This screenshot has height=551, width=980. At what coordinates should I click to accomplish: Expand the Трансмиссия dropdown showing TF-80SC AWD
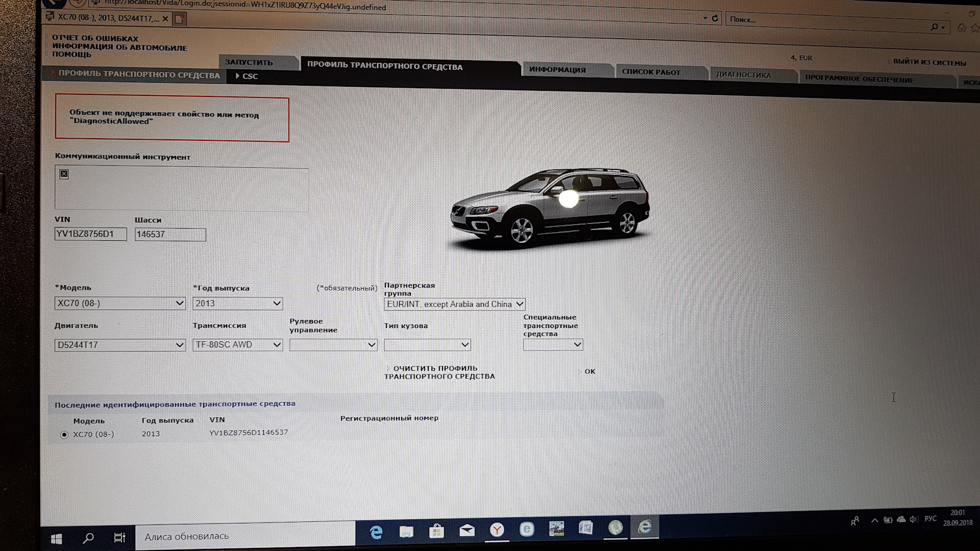pos(237,345)
